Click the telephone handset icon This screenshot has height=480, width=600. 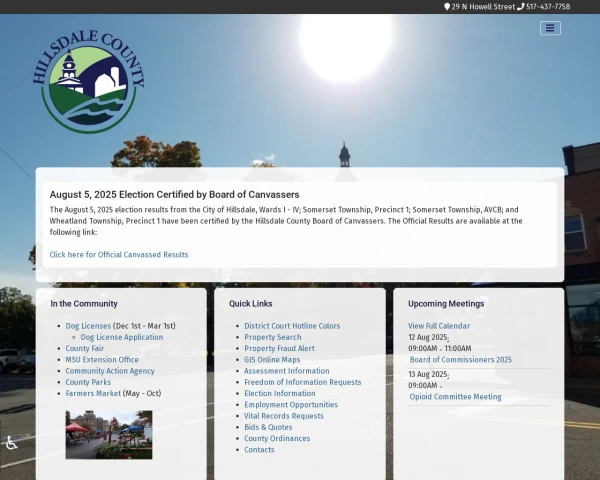point(520,7)
